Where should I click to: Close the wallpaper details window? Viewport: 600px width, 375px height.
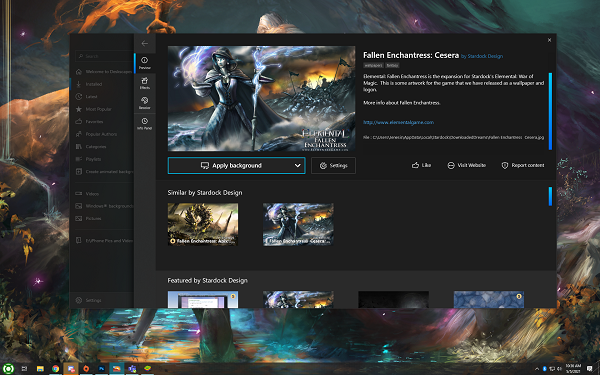549,40
